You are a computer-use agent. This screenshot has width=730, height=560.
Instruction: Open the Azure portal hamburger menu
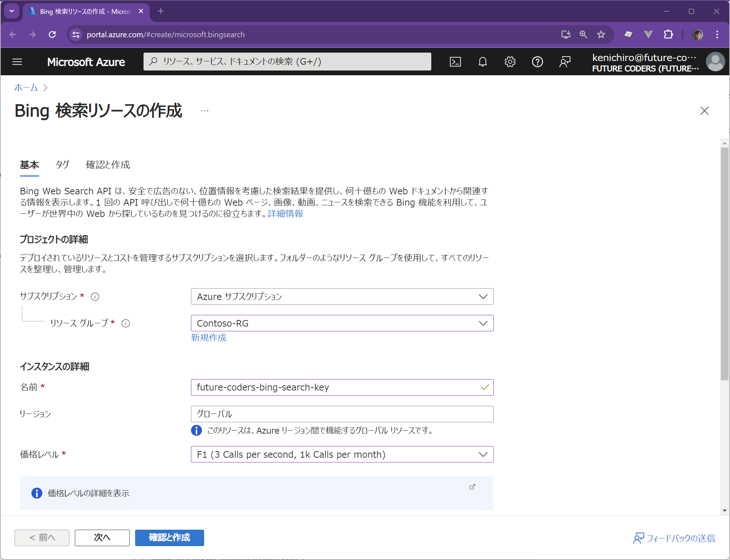pyautogui.click(x=17, y=62)
